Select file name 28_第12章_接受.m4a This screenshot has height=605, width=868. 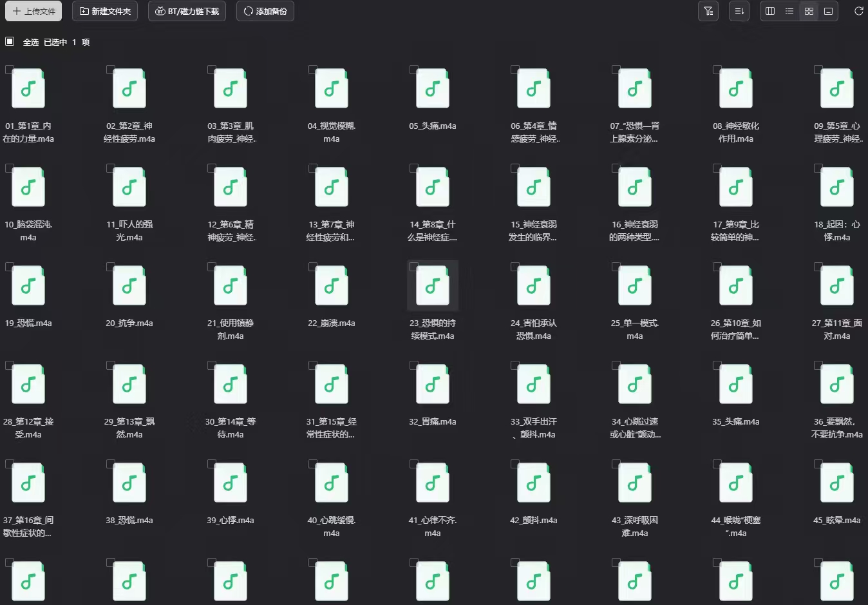28,428
